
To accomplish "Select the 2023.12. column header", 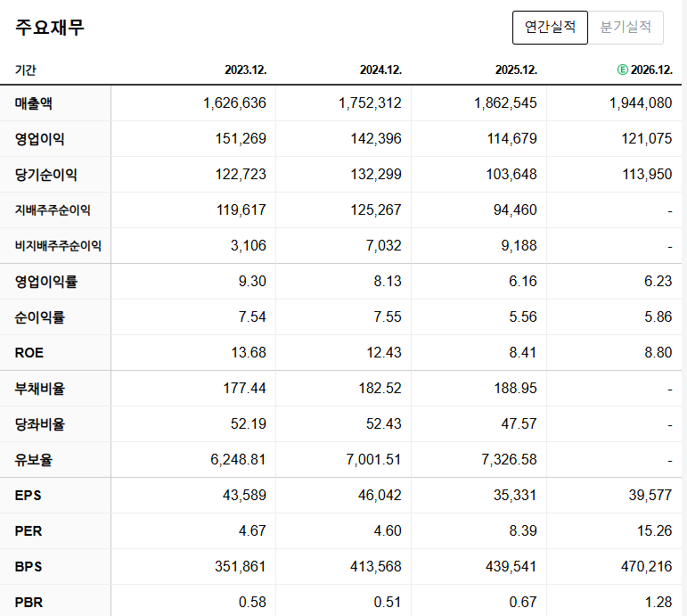I will (x=246, y=70).
